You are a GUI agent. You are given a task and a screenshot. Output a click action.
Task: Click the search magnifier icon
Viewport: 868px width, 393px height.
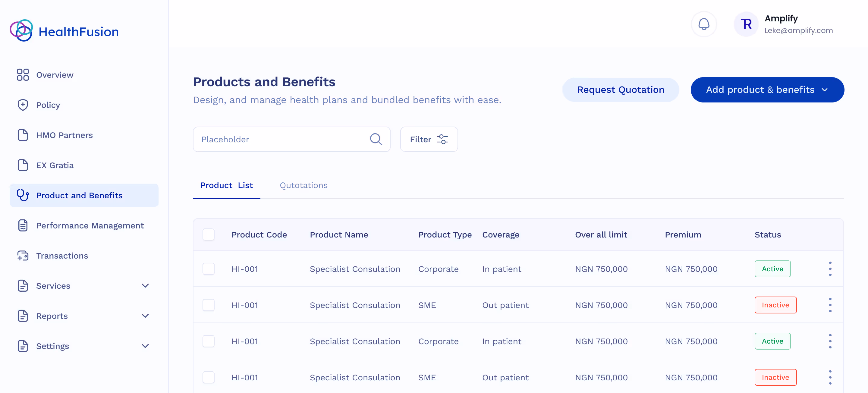tap(376, 139)
